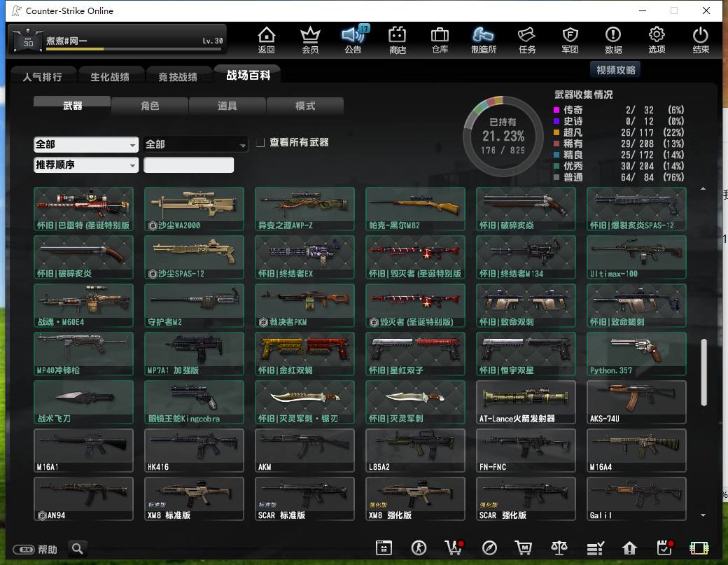728x565 pixels.
Task: Select the Ultimax-100 weapon card
Action: click(x=636, y=257)
